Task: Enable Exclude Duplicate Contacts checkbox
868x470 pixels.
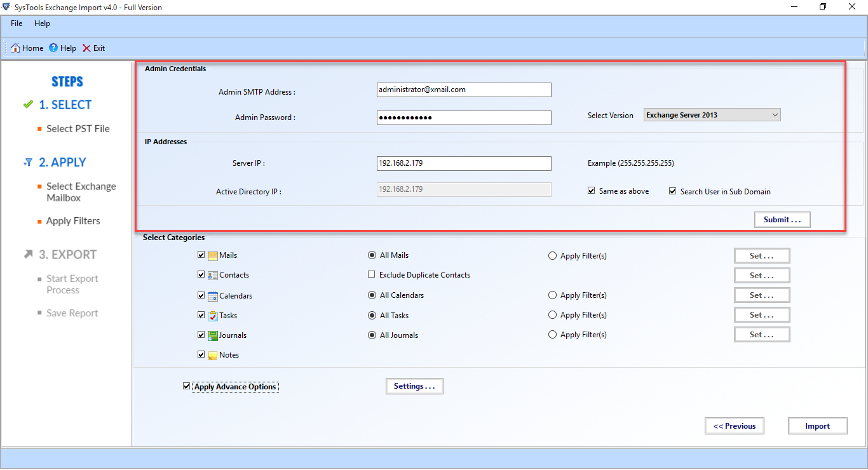Action: pyautogui.click(x=372, y=274)
